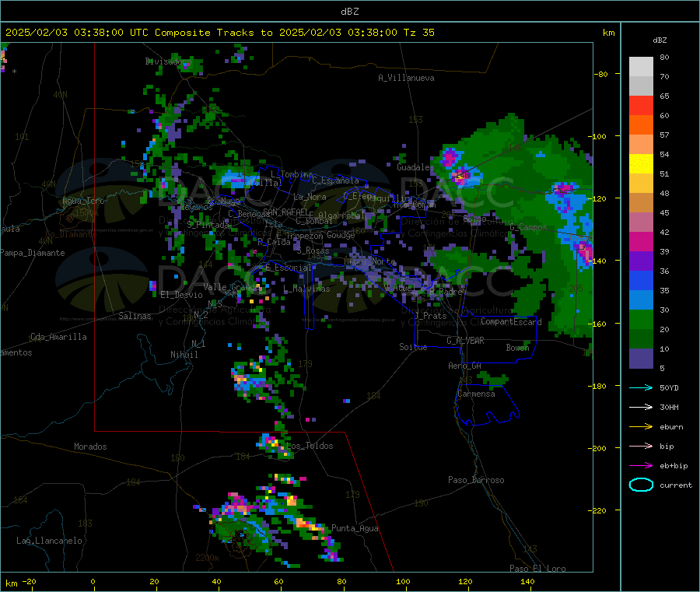Click the A_Villanueva map label
This screenshot has width=700, height=592.
pos(406,78)
